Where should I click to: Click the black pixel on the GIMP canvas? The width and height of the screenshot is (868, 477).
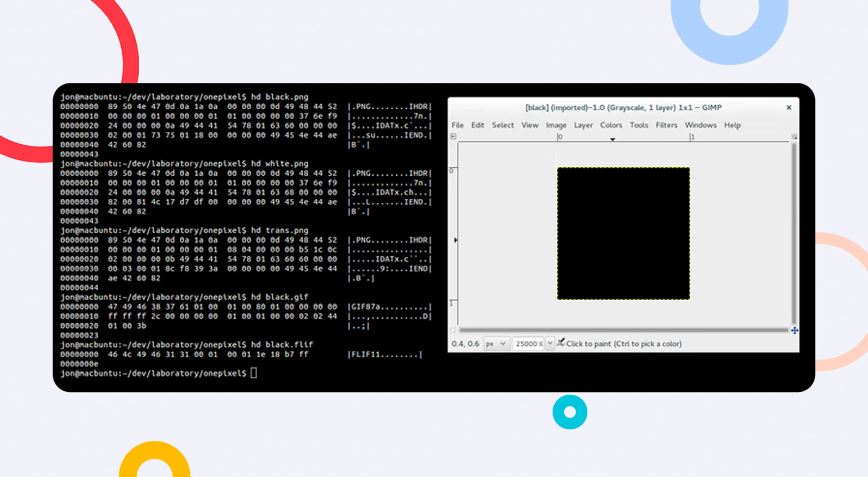[x=623, y=233]
